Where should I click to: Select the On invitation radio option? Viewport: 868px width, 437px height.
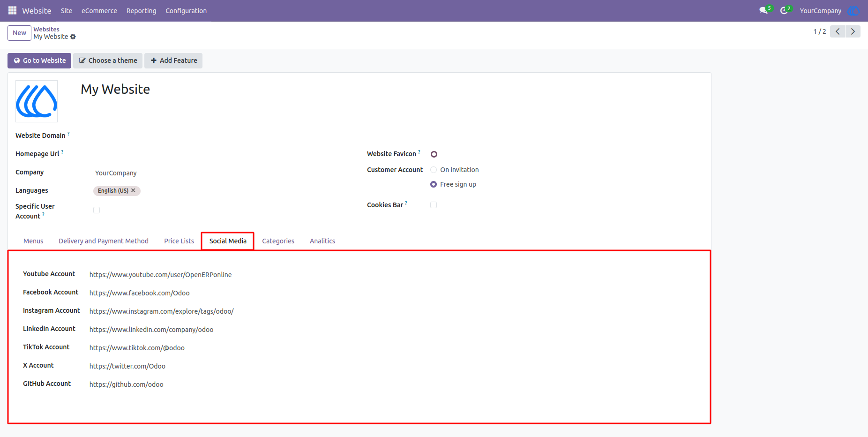tap(434, 170)
